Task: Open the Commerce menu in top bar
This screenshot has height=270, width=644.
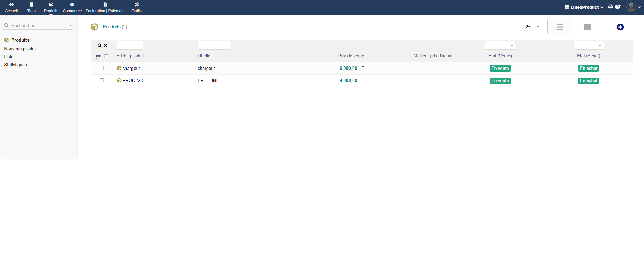Action: pos(72,7)
